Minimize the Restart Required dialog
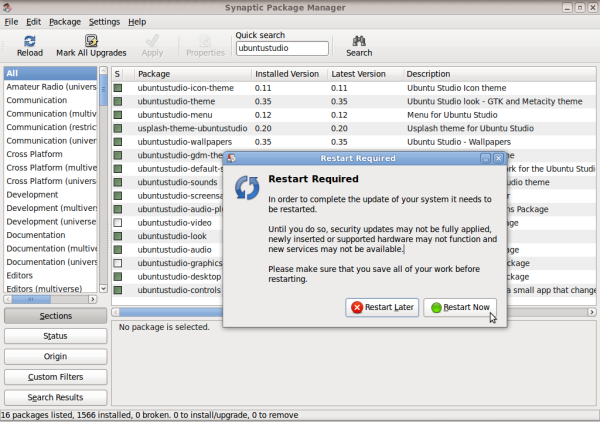The width and height of the screenshot is (600, 422). (x=486, y=158)
